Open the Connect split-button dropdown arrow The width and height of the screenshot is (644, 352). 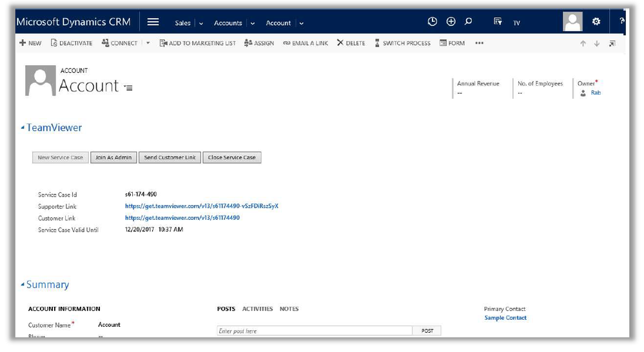tap(148, 43)
